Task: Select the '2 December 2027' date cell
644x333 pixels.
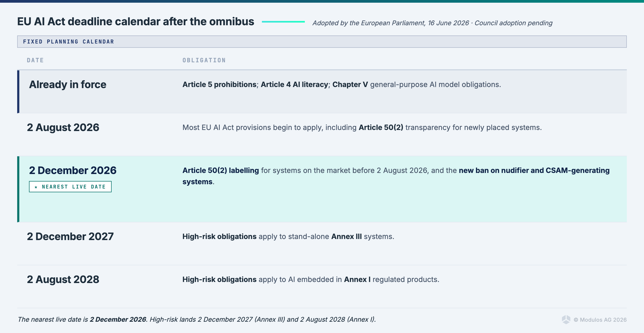Action: click(x=70, y=237)
